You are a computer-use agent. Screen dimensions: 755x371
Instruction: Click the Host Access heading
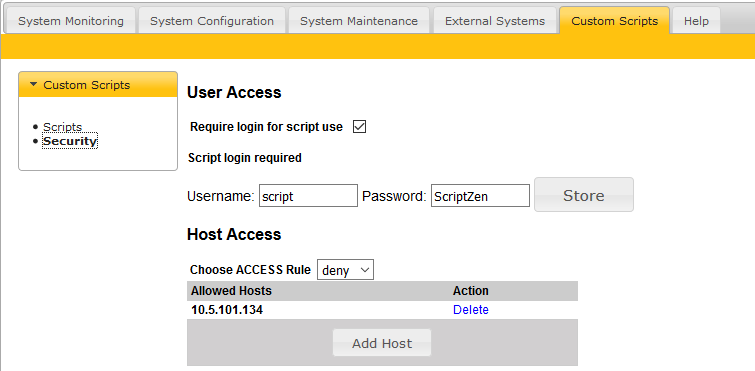pos(234,234)
